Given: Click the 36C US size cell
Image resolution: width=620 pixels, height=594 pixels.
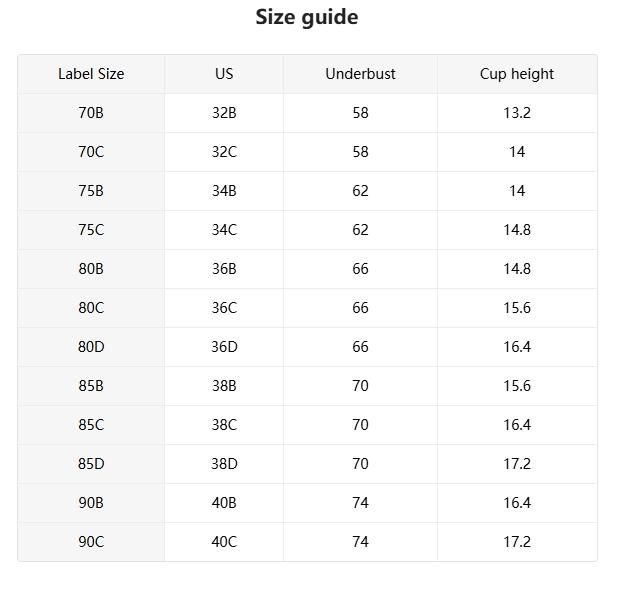Looking at the screenshot, I should click(224, 308).
